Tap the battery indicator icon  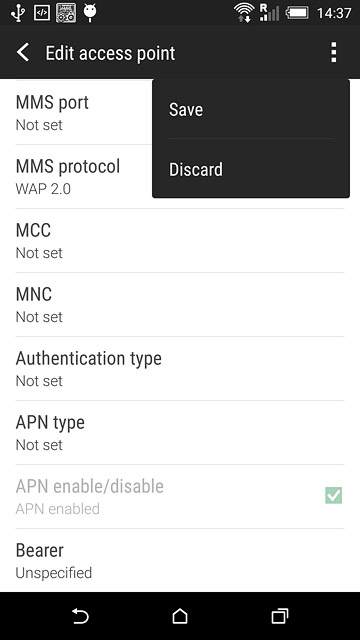297,13
